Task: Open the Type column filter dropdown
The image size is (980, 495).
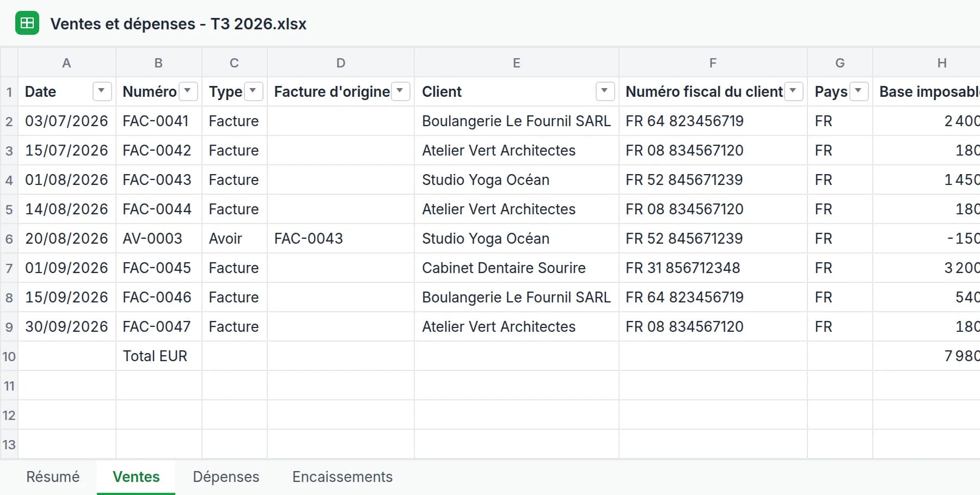Action: (x=253, y=91)
